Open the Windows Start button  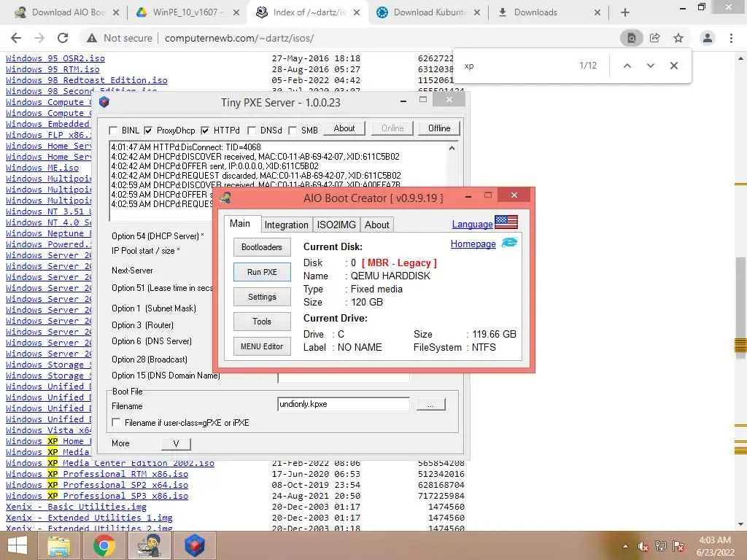[18, 545]
